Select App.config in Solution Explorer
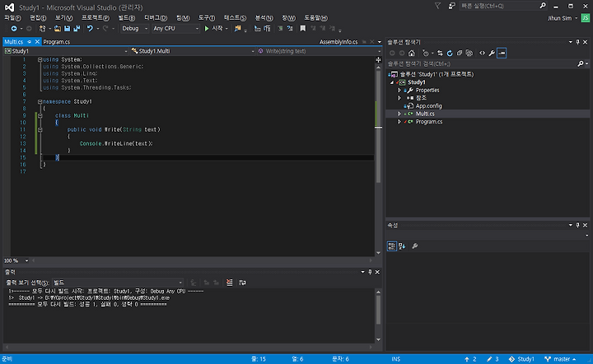Screen dimensions: 593x364 (x=428, y=106)
